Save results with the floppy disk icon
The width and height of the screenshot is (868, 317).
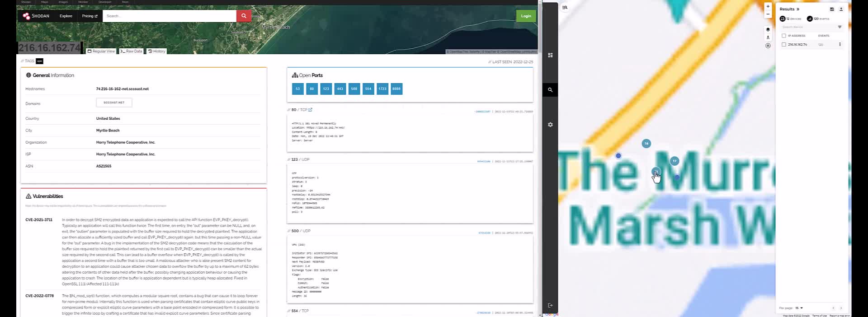[832, 9]
